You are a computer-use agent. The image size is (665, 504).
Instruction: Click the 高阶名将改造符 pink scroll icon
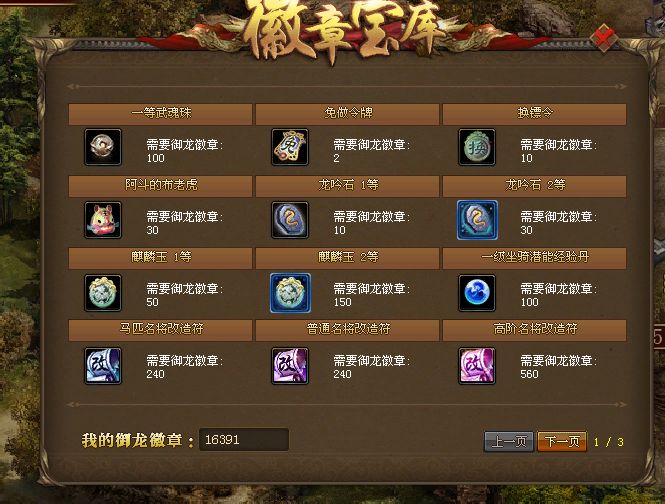(477, 366)
